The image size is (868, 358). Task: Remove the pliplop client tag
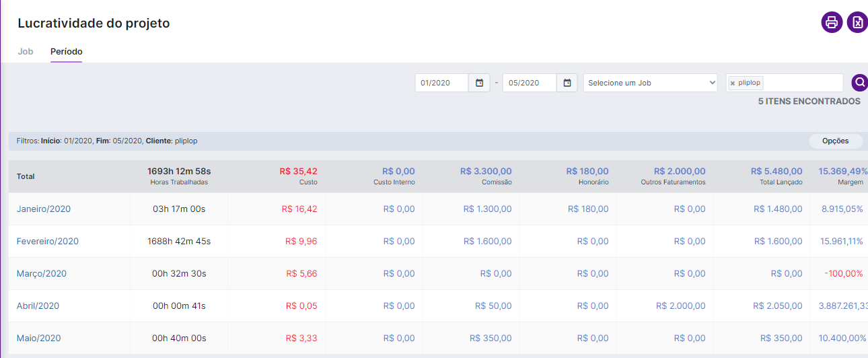[733, 83]
